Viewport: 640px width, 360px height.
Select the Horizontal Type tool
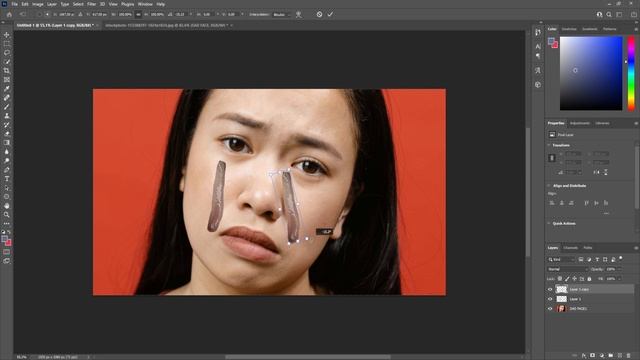pyautogui.click(x=7, y=179)
